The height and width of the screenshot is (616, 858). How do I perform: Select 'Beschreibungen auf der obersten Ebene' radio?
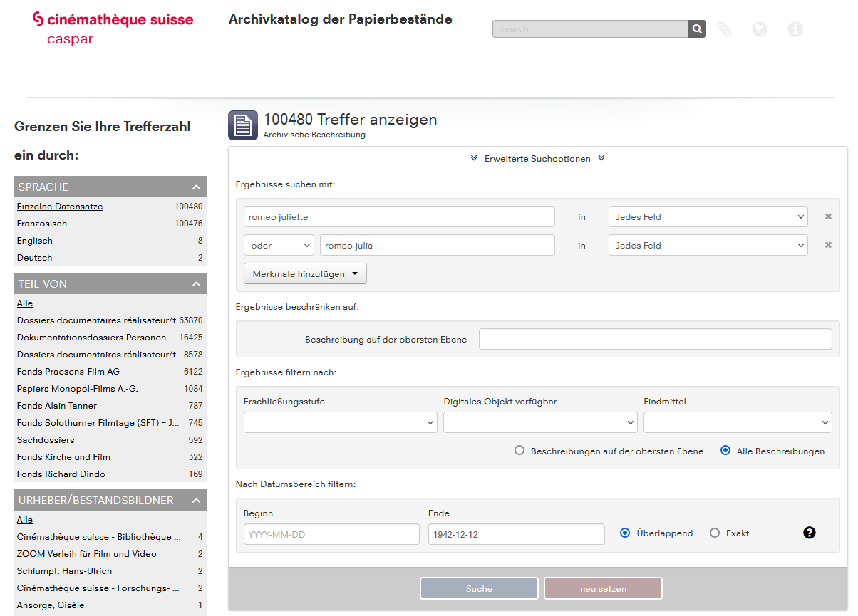pyautogui.click(x=520, y=451)
